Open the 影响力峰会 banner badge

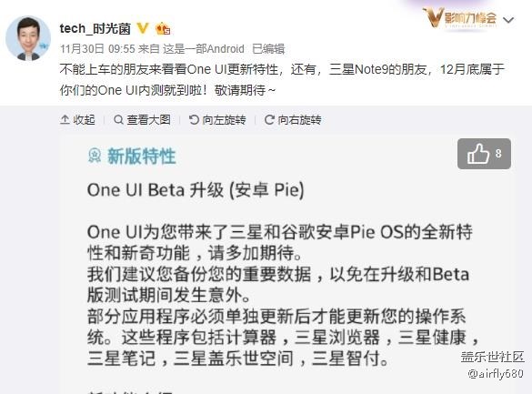460,17
